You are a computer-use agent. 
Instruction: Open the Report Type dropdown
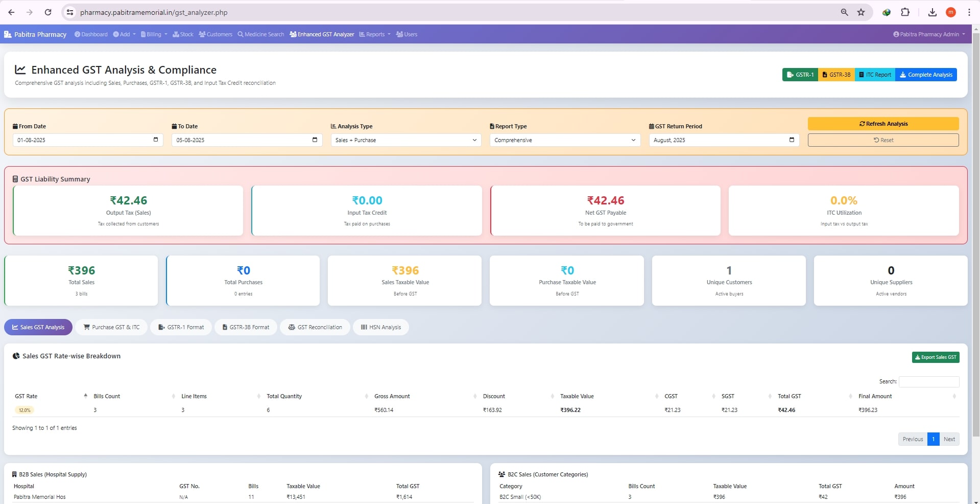tap(564, 140)
